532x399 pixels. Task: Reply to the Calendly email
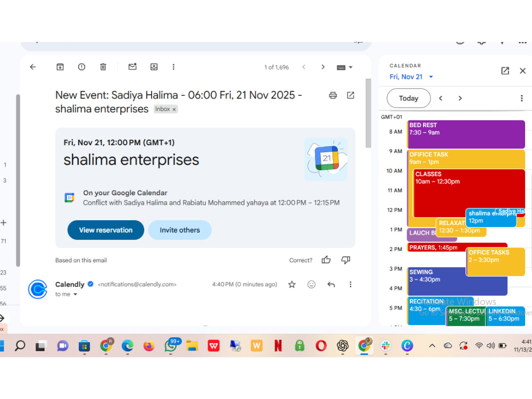point(331,284)
